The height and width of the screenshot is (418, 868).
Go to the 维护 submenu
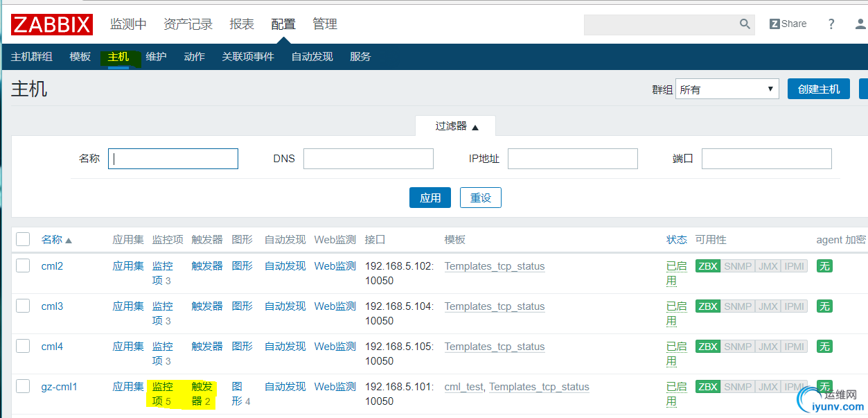click(x=157, y=57)
